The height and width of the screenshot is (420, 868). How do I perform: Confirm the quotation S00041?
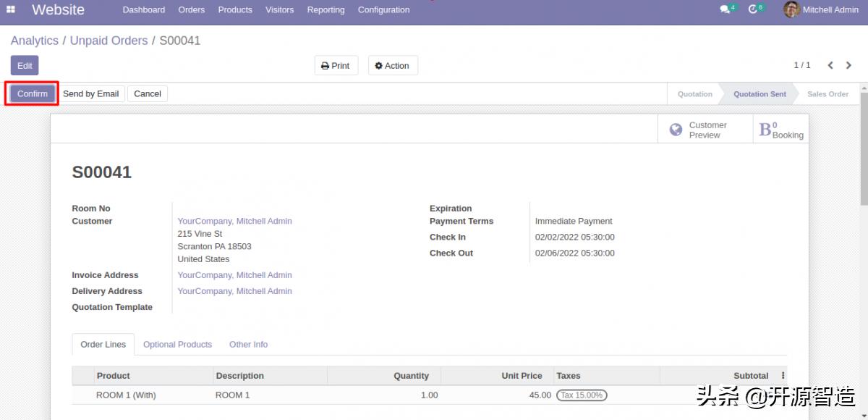(x=33, y=94)
